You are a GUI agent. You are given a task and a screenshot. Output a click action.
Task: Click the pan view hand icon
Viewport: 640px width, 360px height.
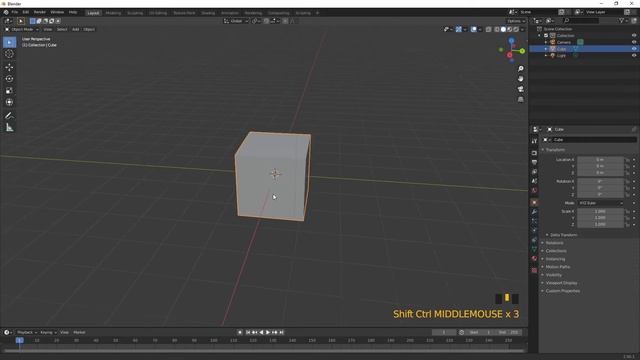click(520, 79)
